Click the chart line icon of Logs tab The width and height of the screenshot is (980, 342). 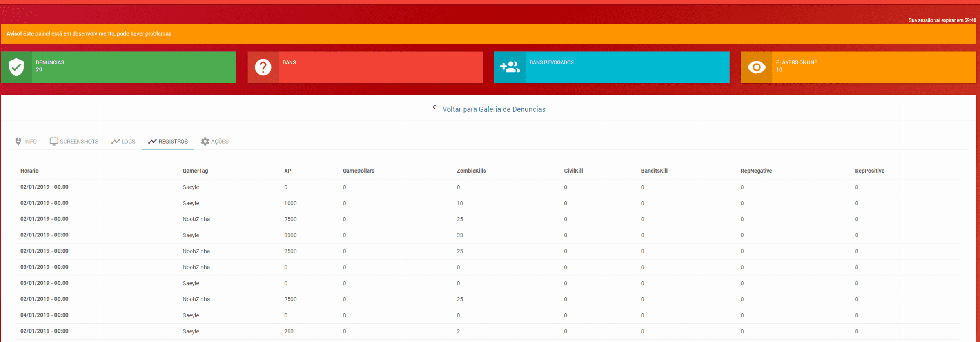(x=115, y=141)
